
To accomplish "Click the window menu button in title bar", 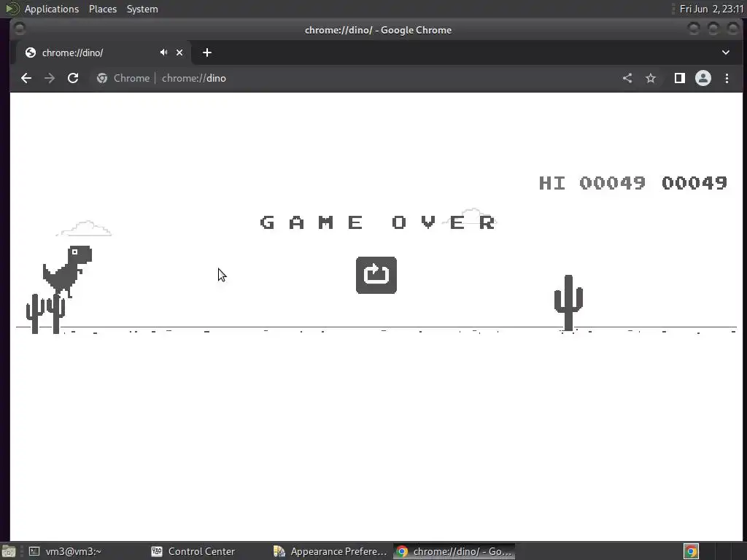I will (x=20, y=29).
